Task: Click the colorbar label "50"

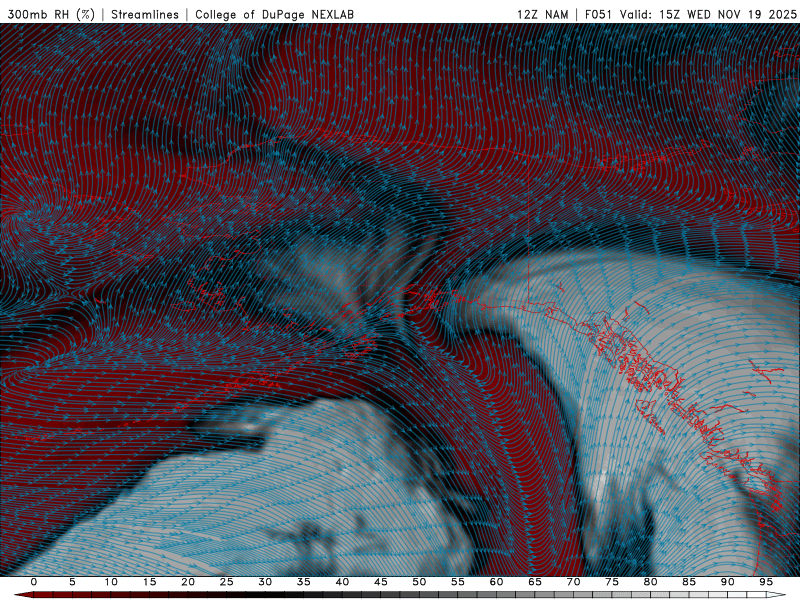Action: 419,582
